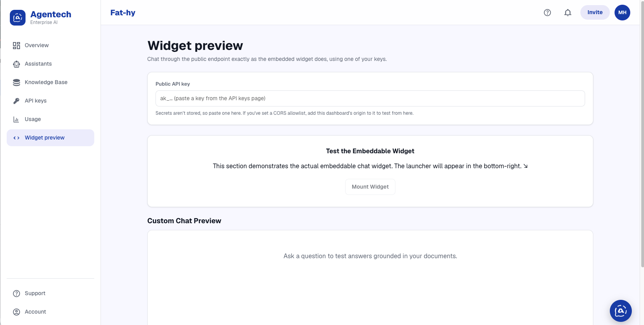The width and height of the screenshot is (644, 325).
Task: Open the help question mark icon
Action: [x=547, y=13]
